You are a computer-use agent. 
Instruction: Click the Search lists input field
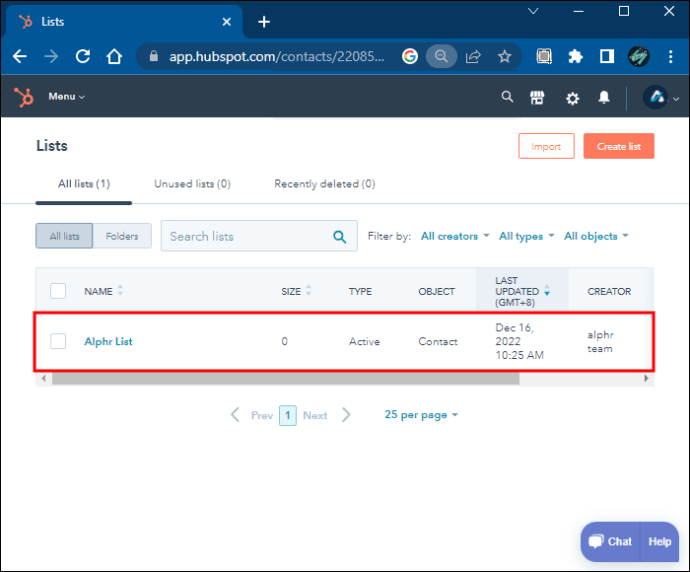(x=246, y=236)
